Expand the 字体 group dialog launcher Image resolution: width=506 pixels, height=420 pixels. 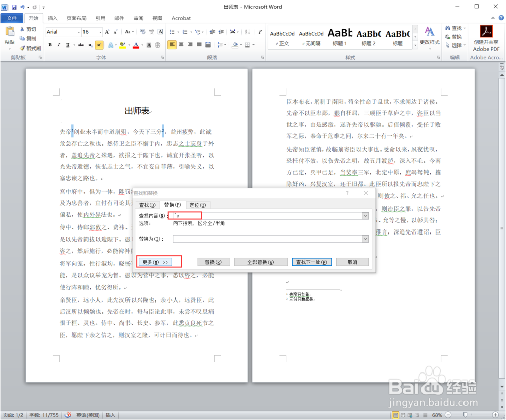pyautogui.click(x=162, y=57)
